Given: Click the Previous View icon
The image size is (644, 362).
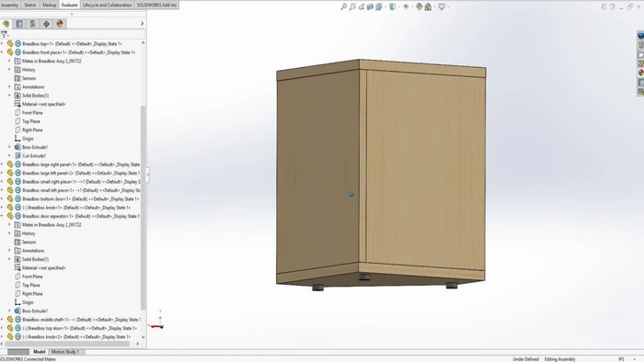Looking at the screenshot, I should pyautogui.click(x=362, y=6).
